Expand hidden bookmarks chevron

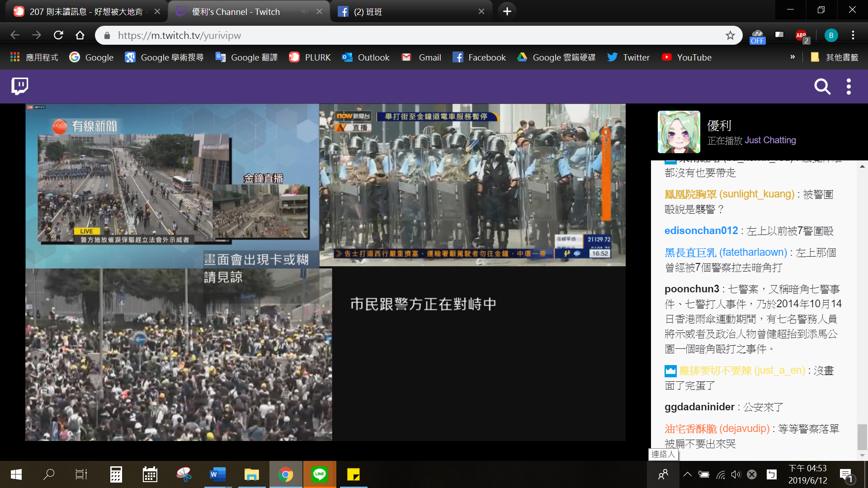793,57
